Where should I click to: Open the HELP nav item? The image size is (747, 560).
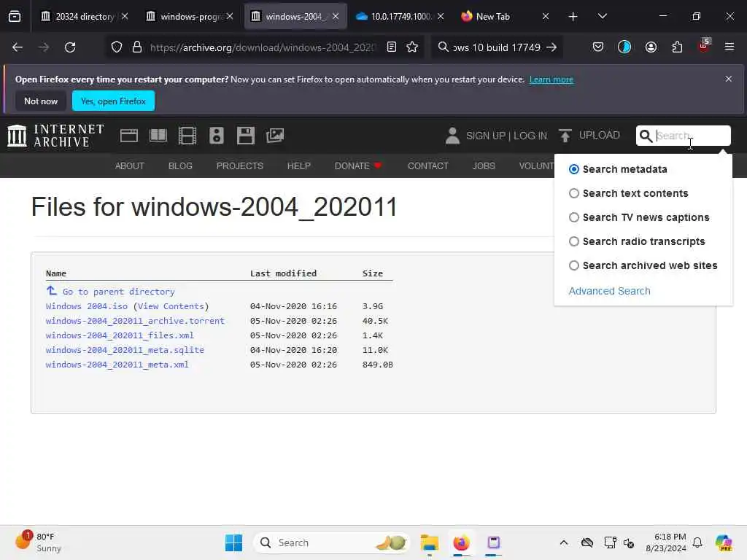point(298,166)
